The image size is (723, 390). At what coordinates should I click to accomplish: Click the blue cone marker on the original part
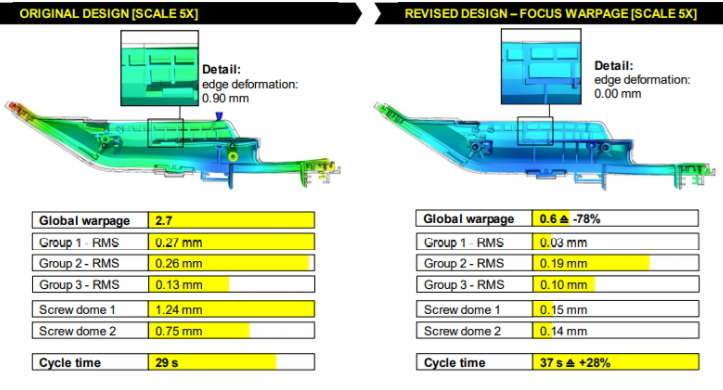point(219,116)
